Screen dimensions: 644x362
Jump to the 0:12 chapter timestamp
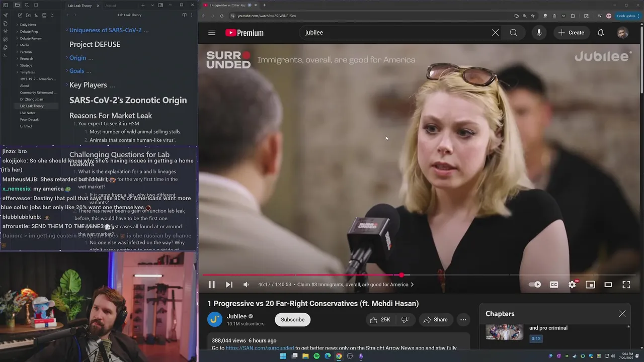click(x=536, y=339)
